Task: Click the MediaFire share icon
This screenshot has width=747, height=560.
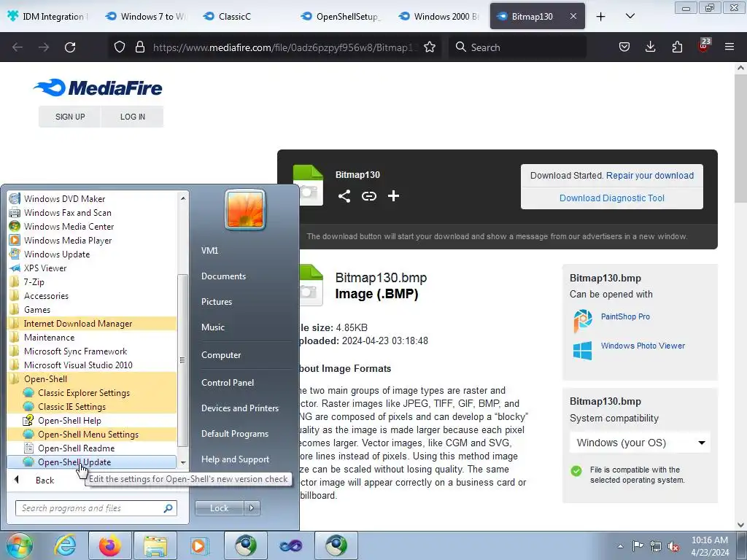Action: (x=344, y=196)
